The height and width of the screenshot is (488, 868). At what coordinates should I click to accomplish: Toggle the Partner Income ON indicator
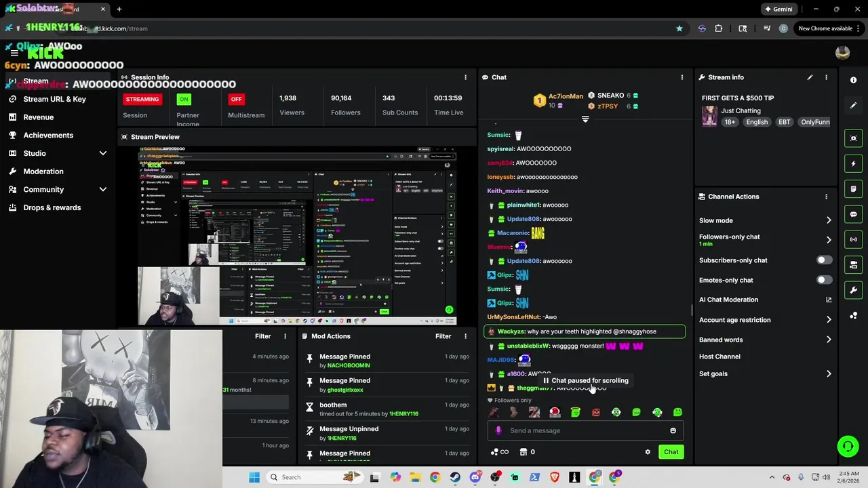pos(184,99)
